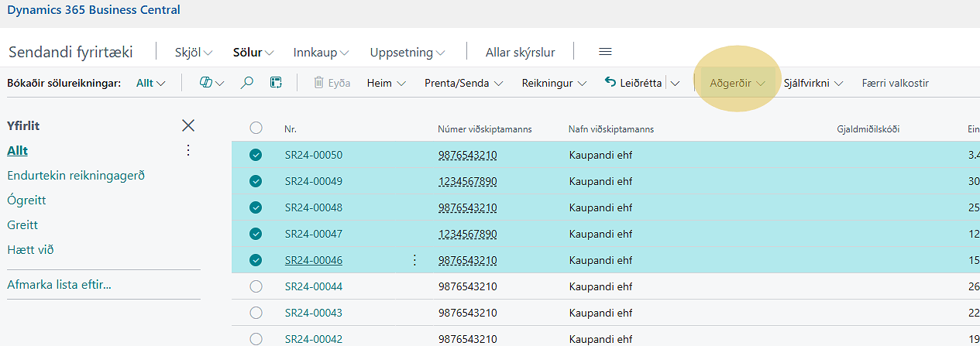Open row options dots for SR24-00046
Viewport: 980px width, 346px height.
414,260
